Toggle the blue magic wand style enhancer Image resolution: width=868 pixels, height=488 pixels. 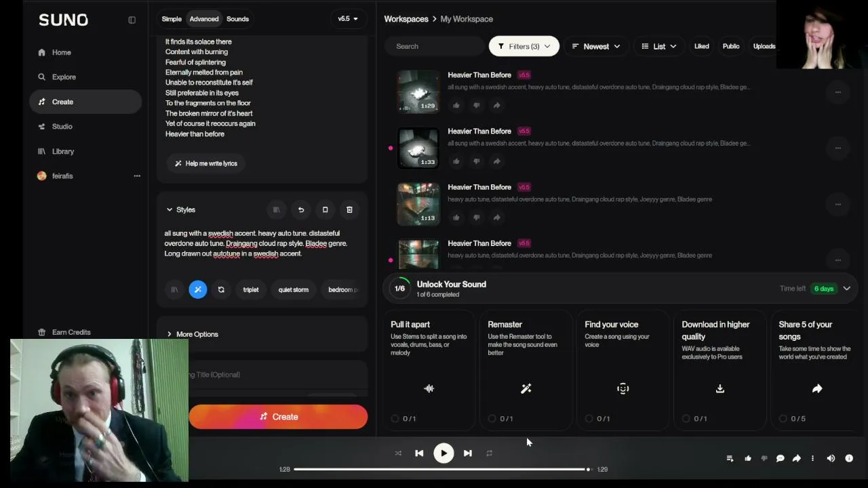coord(198,290)
